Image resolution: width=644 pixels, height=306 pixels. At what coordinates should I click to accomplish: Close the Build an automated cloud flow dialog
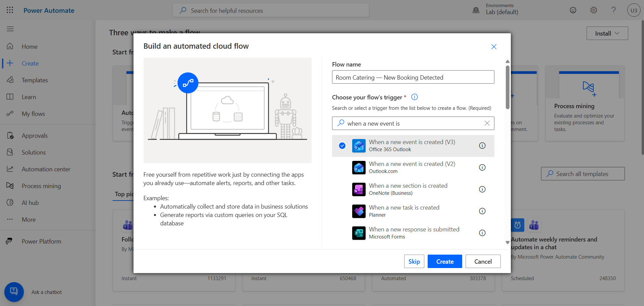[494, 47]
